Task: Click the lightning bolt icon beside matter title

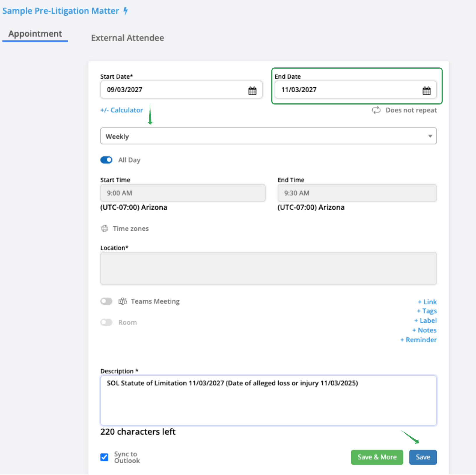Action: pyautogui.click(x=125, y=11)
